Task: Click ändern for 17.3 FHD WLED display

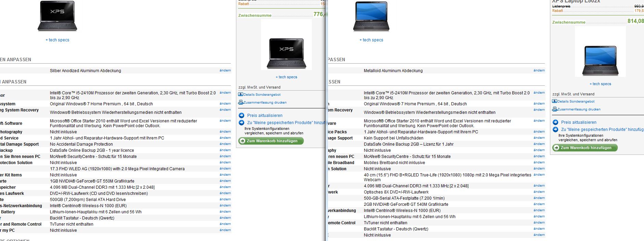Action: (x=225, y=169)
